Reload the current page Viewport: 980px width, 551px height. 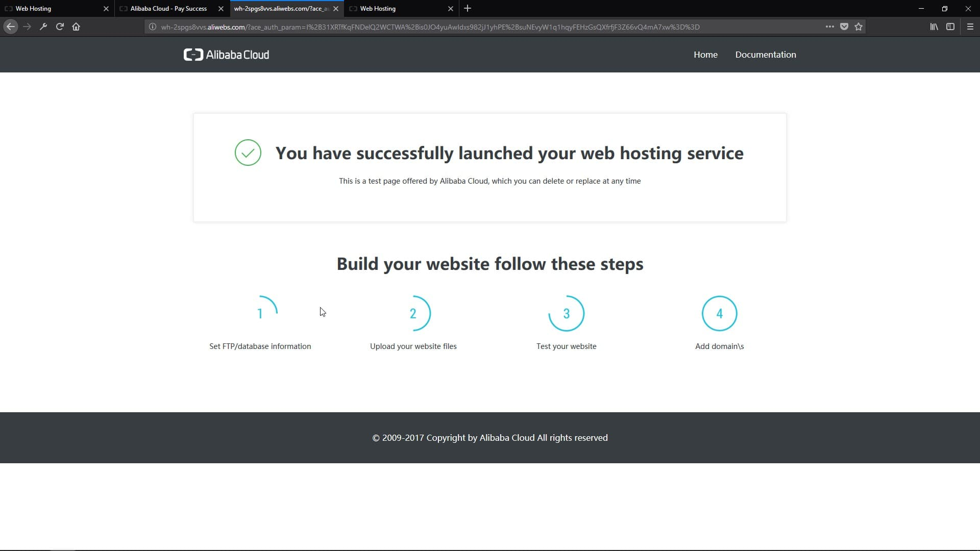[60, 27]
